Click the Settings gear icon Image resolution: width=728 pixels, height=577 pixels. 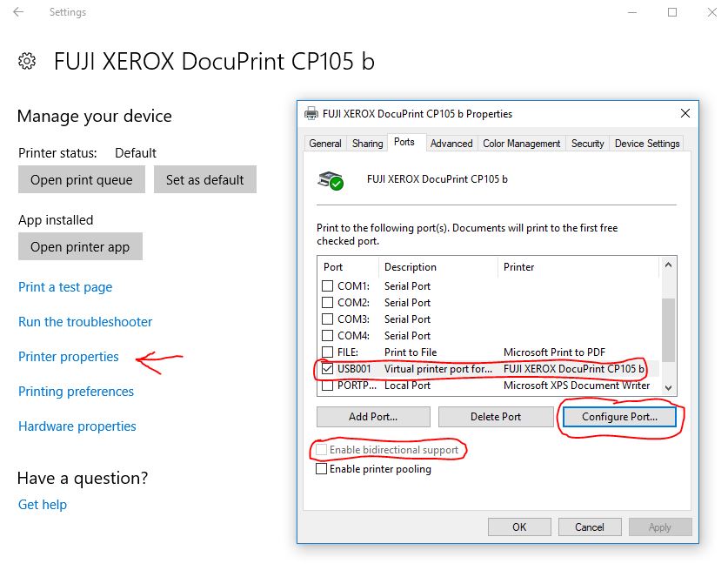pyautogui.click(x=26, y=61)
